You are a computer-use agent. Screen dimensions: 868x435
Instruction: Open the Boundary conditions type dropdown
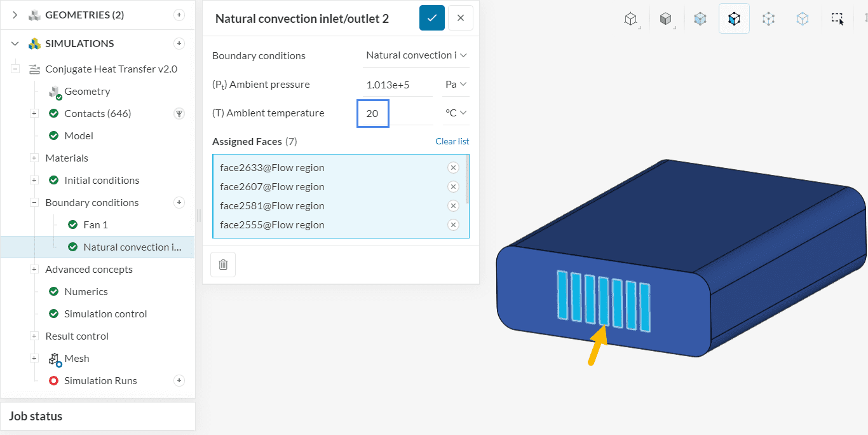[x=416, y=55]
